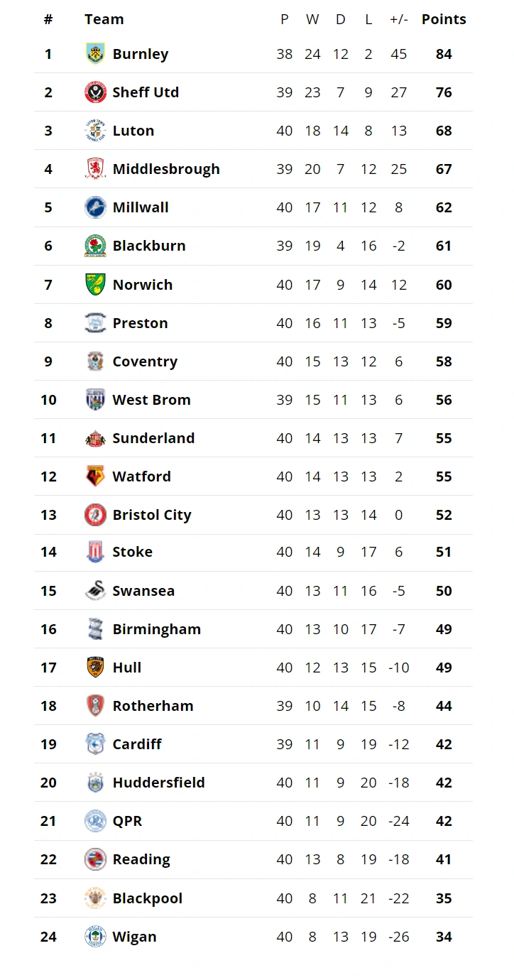Sort table by Points column header

tap(444, 19)
